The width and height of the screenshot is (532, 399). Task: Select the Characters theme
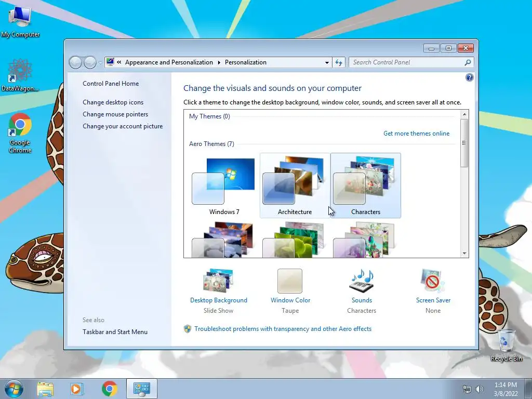point(366,185)
